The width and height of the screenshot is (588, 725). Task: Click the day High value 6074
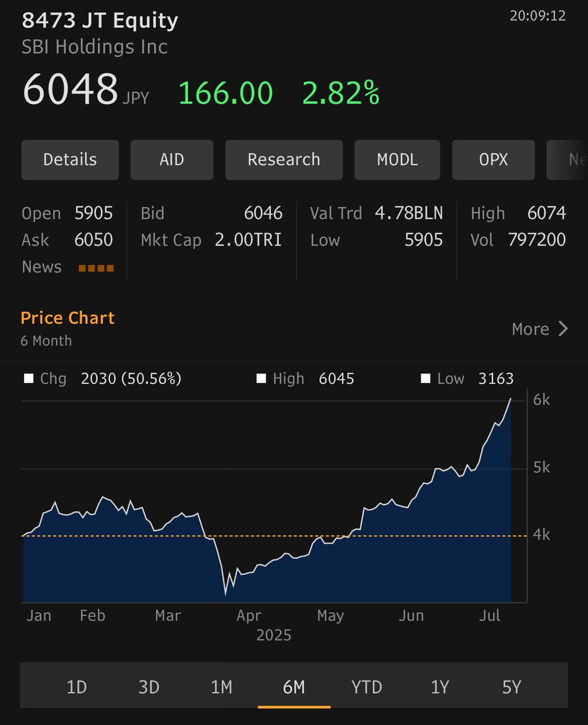click(x=546, y=213)
